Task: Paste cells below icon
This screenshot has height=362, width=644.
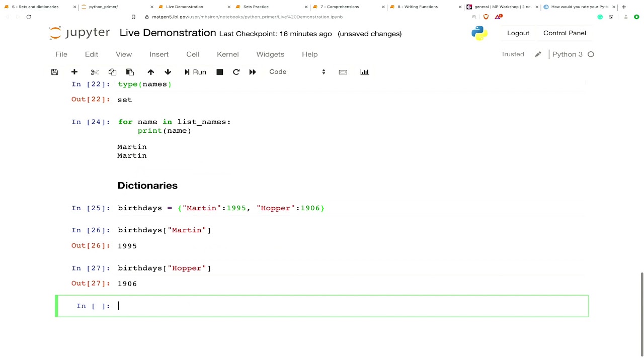Action: tap(130, 72)
